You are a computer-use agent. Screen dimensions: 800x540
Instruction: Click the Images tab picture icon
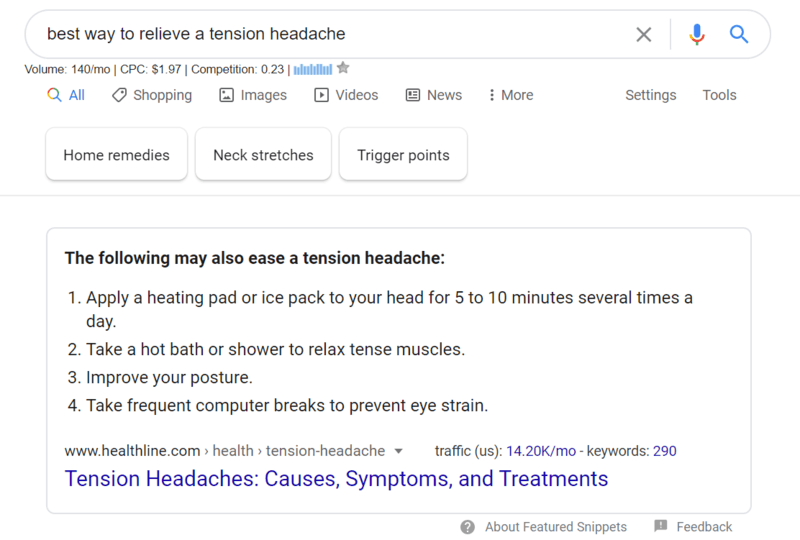226,95
